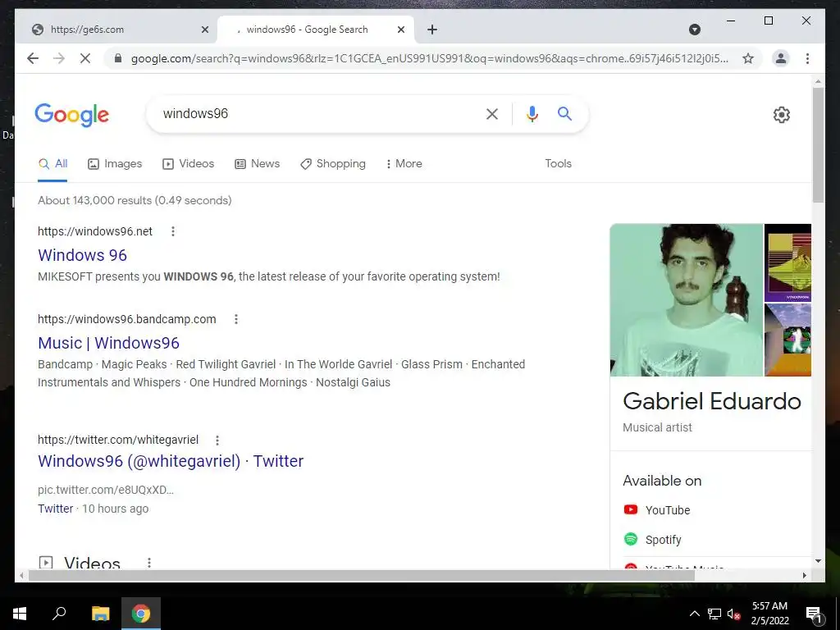Open tab search dropdown in title bar
Screen dimensions: 840x630
694,30
